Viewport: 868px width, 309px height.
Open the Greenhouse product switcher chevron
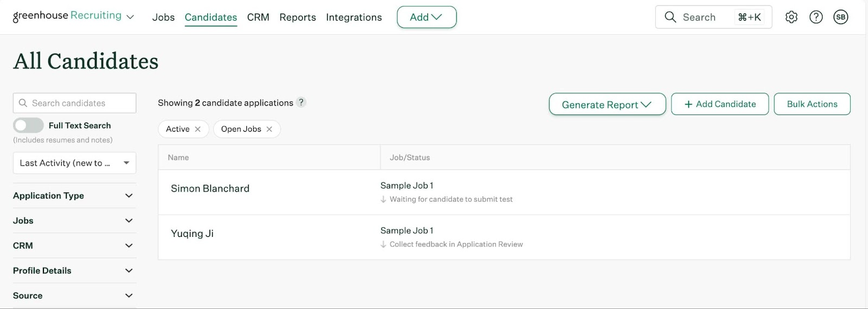[130, 17]
